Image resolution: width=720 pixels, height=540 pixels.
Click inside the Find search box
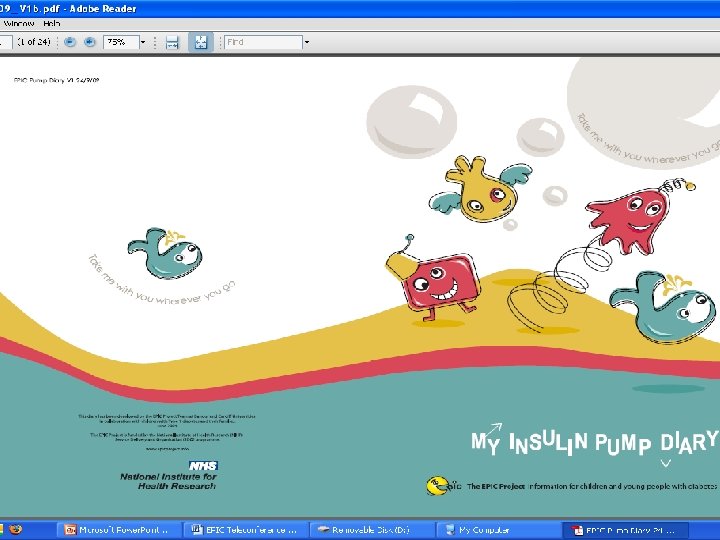coord(263,42)
